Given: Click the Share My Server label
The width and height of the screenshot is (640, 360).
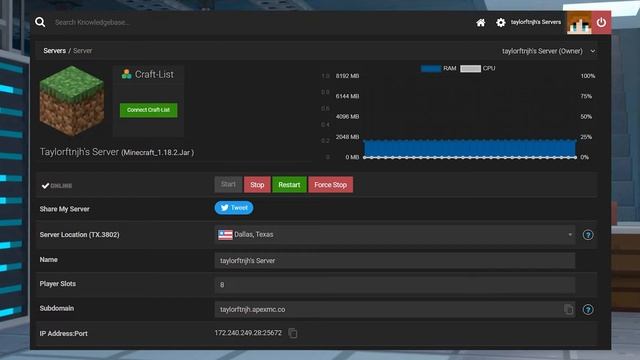Looking at the screenshot, I should pos(64,209).
